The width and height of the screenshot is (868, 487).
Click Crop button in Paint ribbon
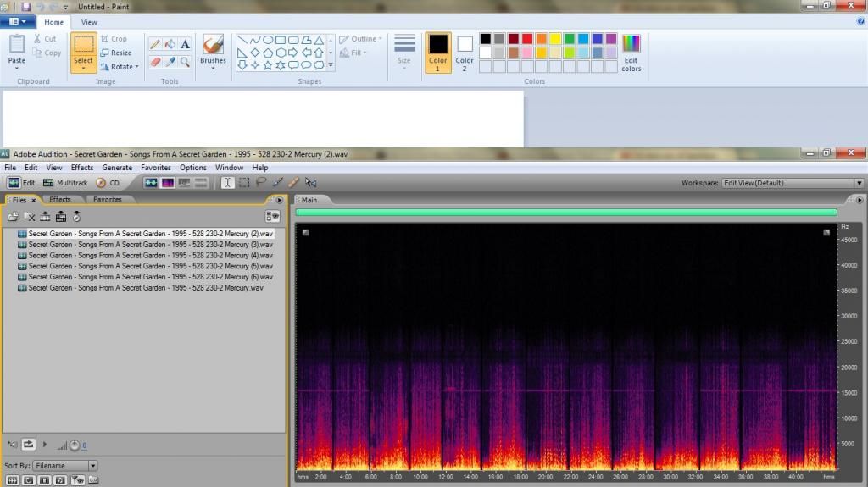pyautogui.click(x=114, y=39)
